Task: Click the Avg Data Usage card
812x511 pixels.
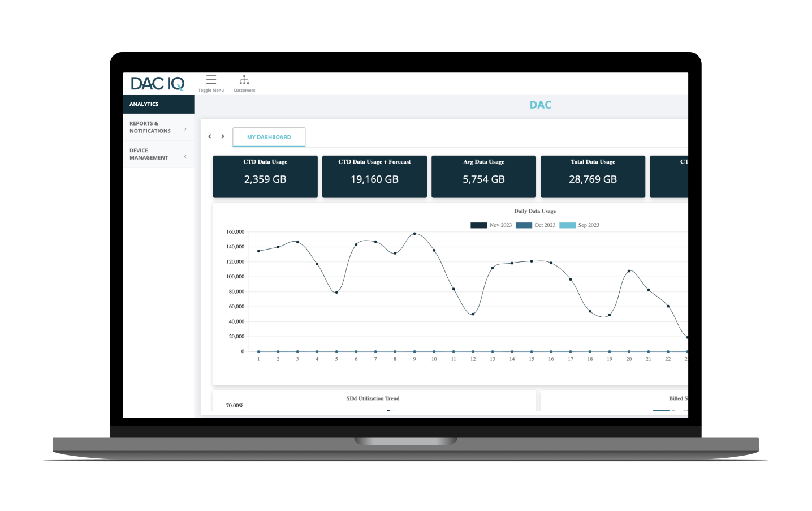Action: pyautogui.click(x=483, y=177)
